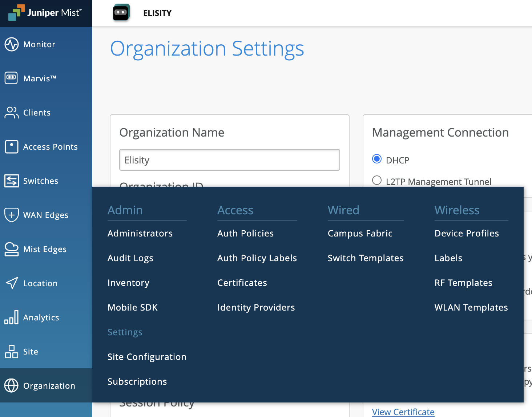
Task: Select the Access Points icon
Action: coord(12,147)
